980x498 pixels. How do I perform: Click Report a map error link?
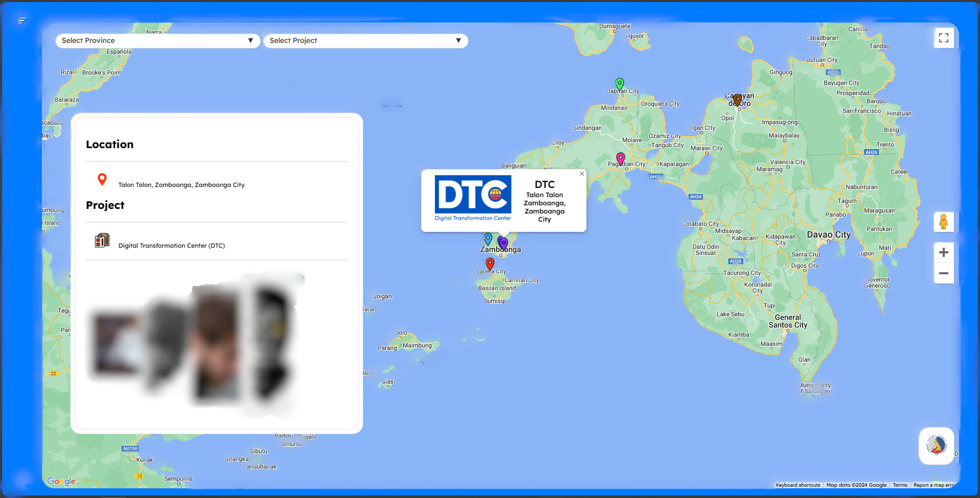[x=934, y=485]
